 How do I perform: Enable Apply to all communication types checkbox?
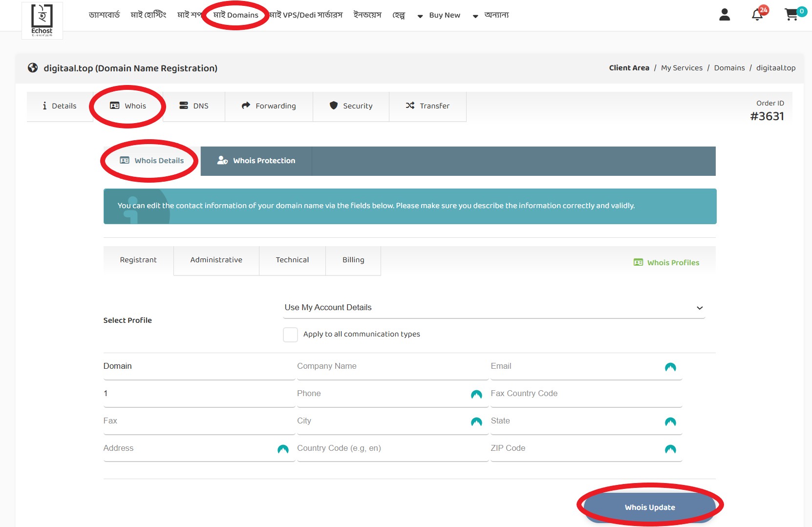click(x=290, y=335)
